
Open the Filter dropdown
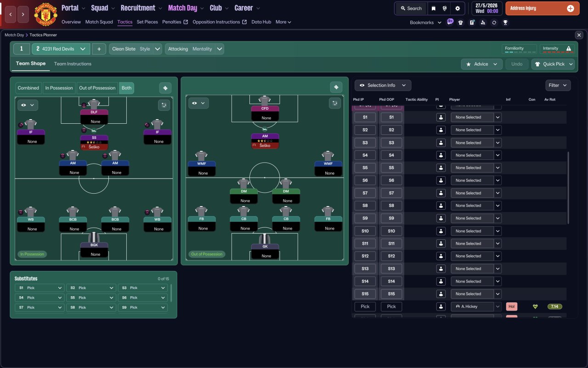click(x=558, y=85)
